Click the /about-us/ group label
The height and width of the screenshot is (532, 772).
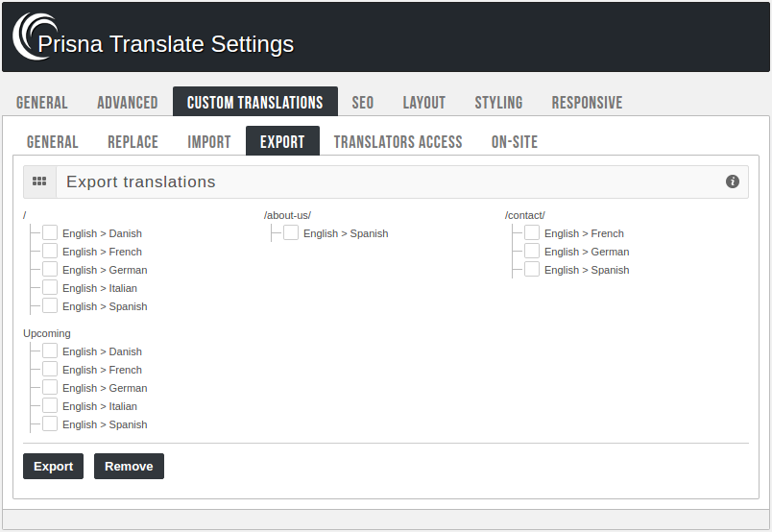287,215
